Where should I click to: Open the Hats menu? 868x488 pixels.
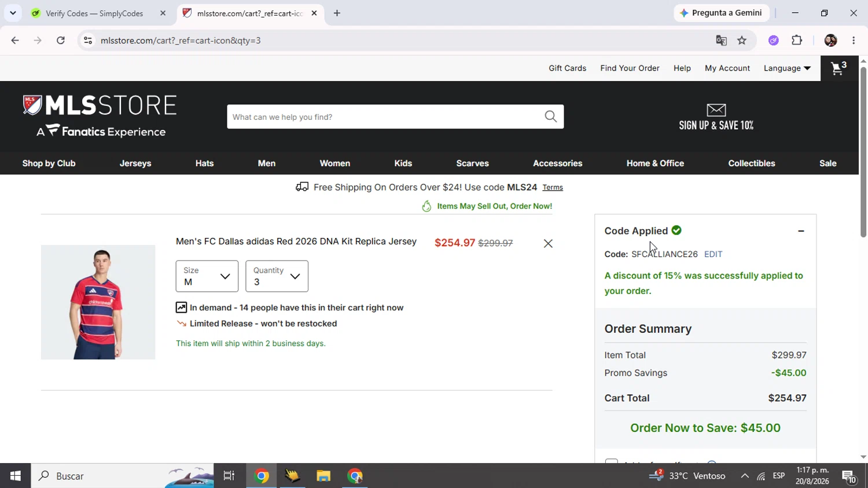pos(205,163)
